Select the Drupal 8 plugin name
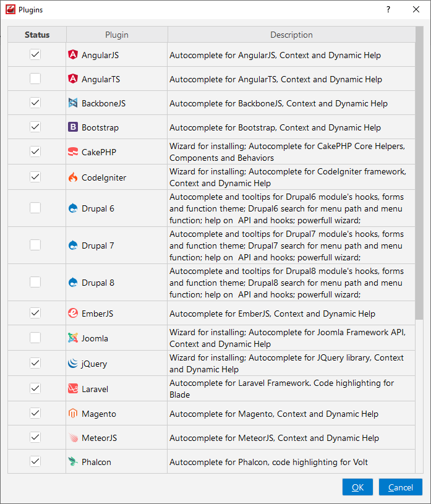The height and width of the screenshot is (504, 431). [x=98, y=283]
